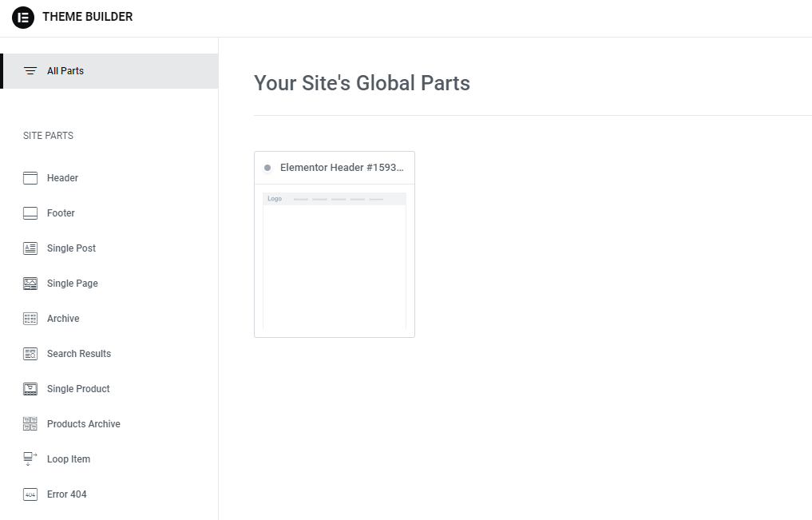Open the Single Page label in sidebar

(73, 284)
